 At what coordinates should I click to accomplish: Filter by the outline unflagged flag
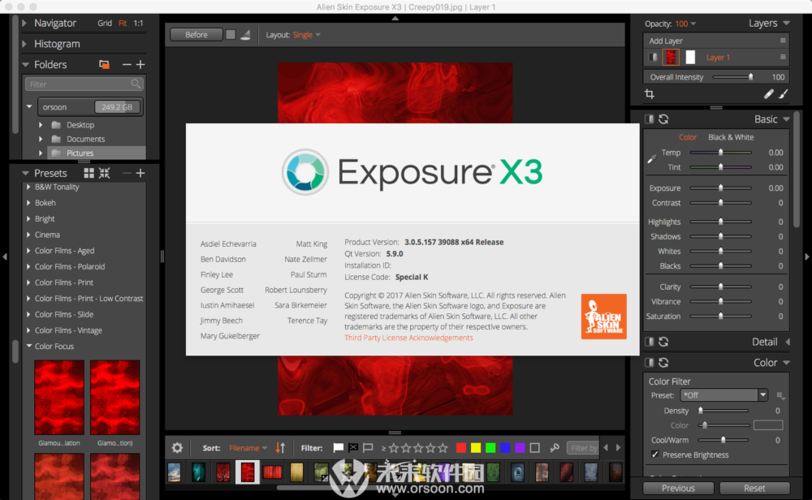[368, 448]
